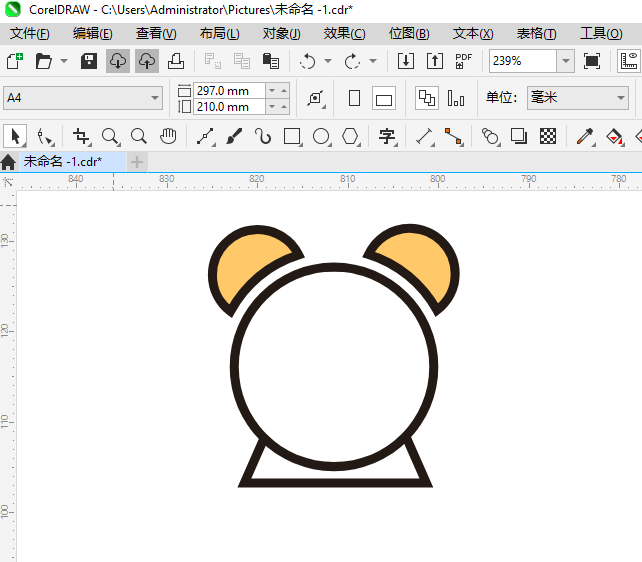
Task: Click the page width field 297.0 mm
Action: pos(228,90)
